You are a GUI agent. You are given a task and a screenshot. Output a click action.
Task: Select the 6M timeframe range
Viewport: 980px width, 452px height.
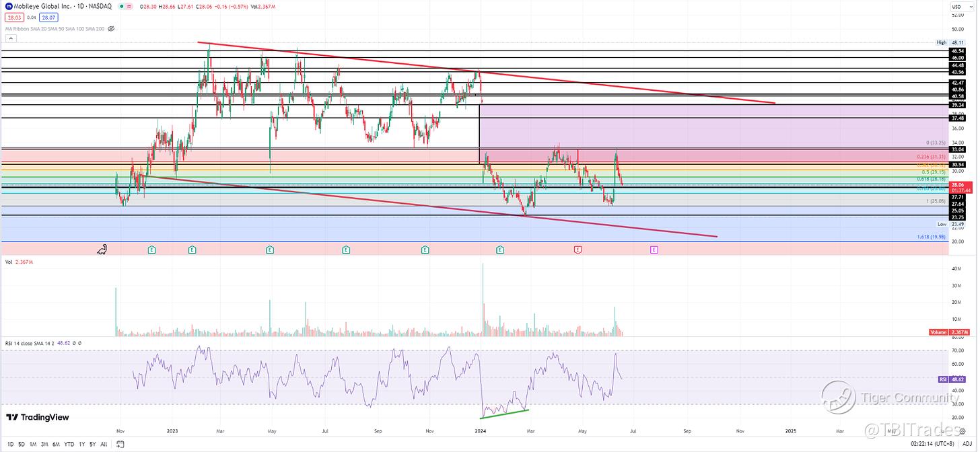click(55, 444)
